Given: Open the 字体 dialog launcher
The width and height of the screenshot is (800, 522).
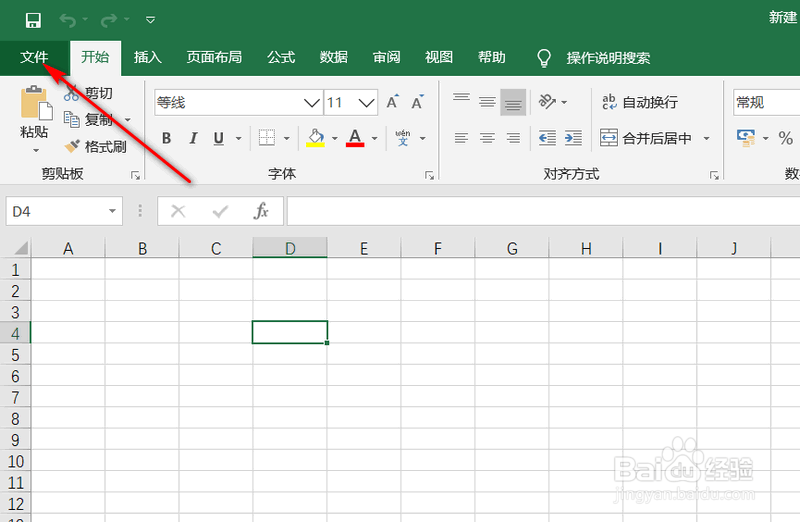Looking at the screenshot, I should [429, 176].
